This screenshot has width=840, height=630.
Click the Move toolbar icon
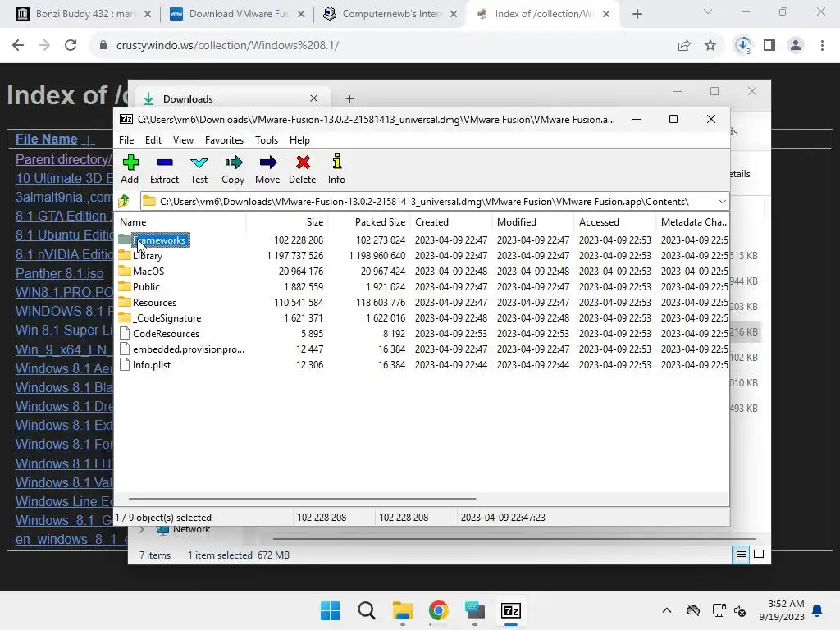[x=268, y=162]
